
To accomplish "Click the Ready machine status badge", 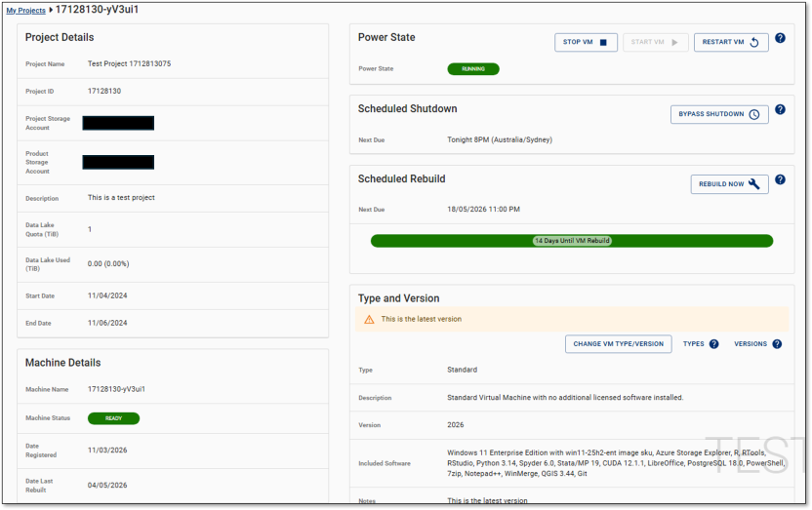I will point(113,418).
